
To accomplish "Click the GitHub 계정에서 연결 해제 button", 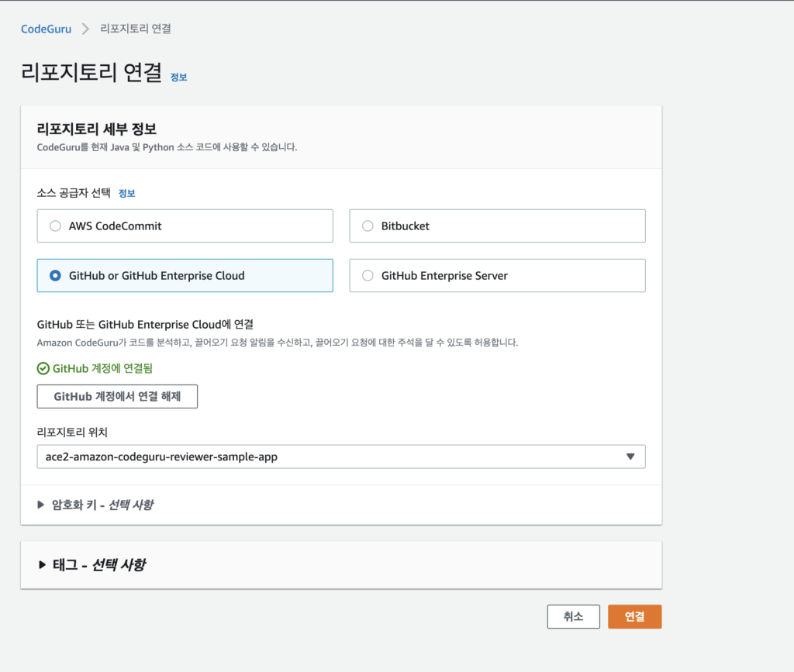I will pos(117,396).
